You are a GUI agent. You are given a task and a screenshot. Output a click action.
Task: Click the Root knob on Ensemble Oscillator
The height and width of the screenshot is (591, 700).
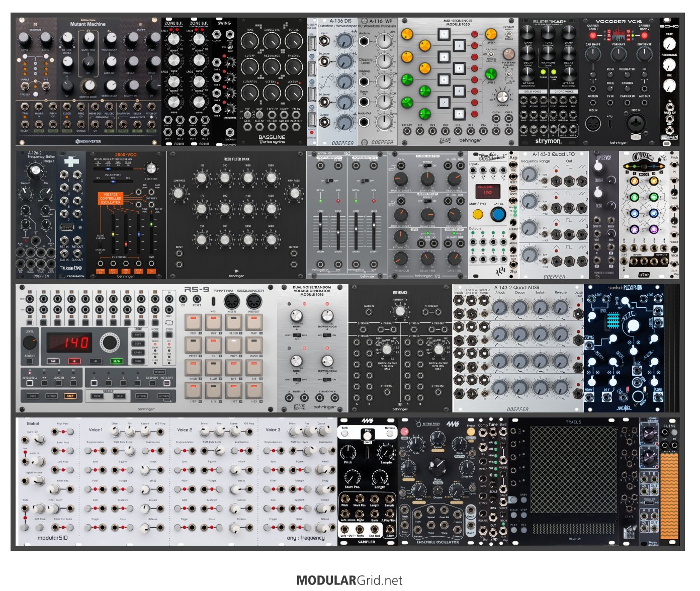(437, 467)
